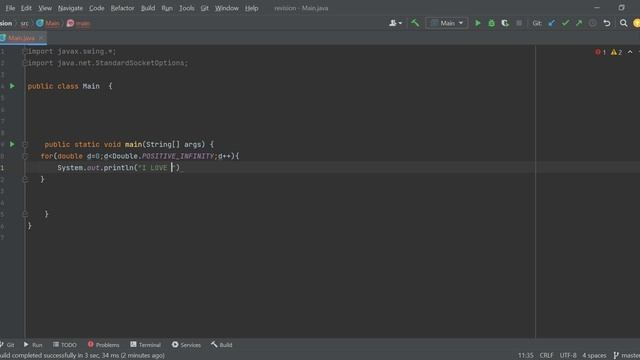Open the View menu

point(45,8)
